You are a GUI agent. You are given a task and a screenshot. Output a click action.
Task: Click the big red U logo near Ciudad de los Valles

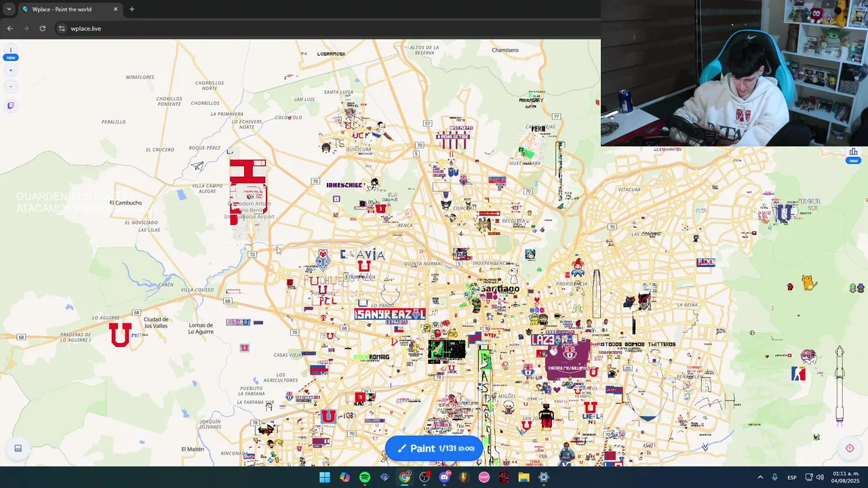121,335
